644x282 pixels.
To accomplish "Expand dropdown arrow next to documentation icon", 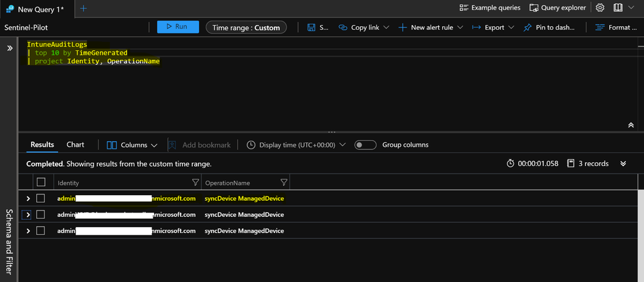I will coord(631,8).
